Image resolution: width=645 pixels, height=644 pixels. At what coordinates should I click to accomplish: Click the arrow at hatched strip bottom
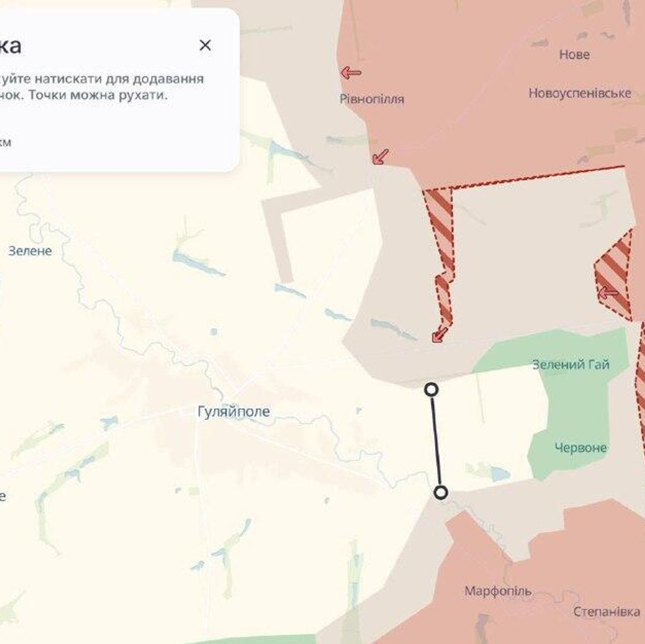click(x=440, y=334)
